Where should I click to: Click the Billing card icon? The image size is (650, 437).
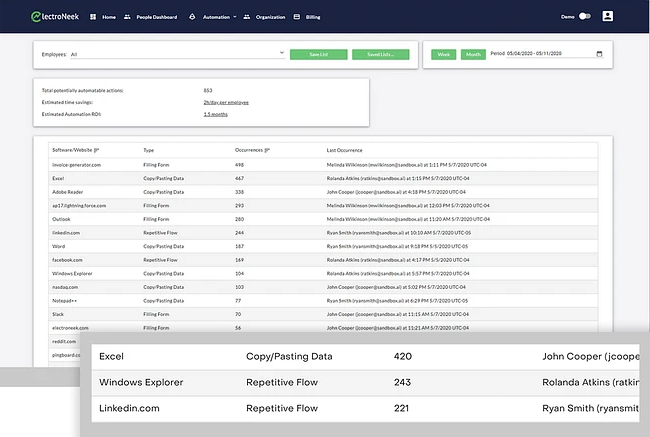click(x=296, y=17)
